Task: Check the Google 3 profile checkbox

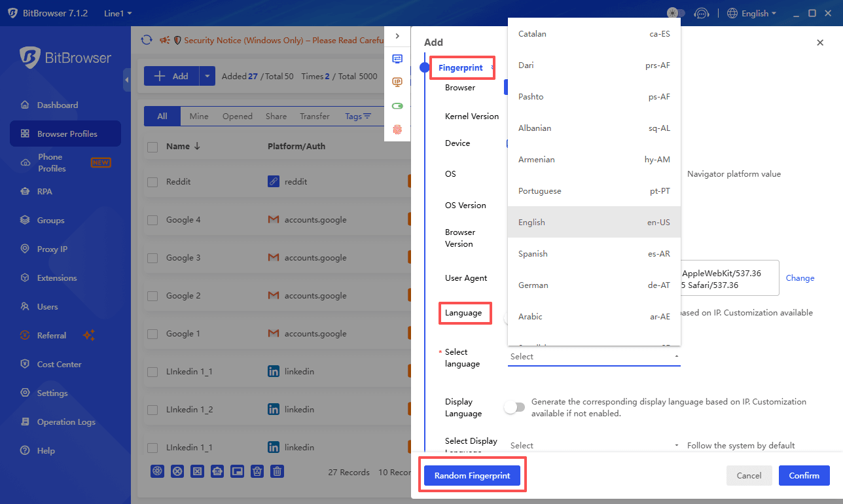Action: point(152,258)
